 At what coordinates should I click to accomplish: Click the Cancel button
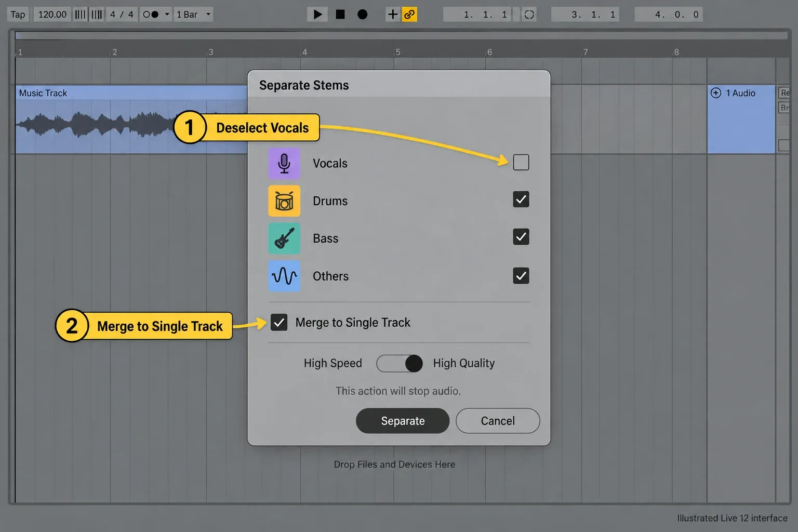(498, 421)
